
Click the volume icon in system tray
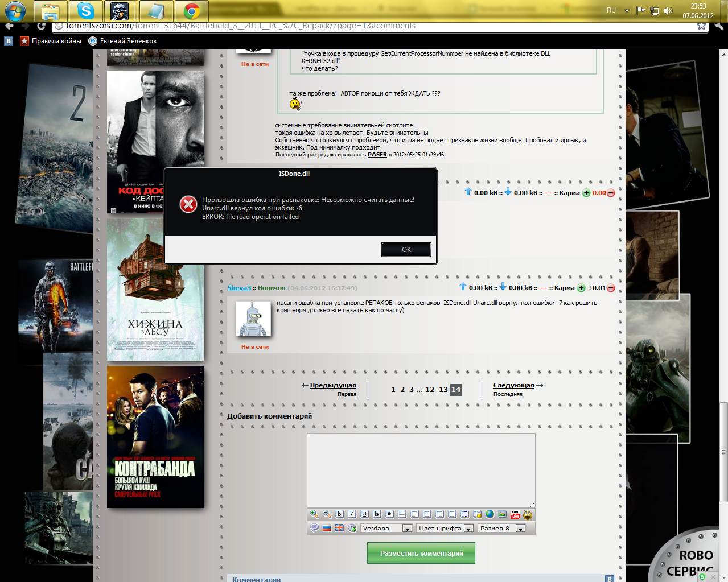point(668,11)
